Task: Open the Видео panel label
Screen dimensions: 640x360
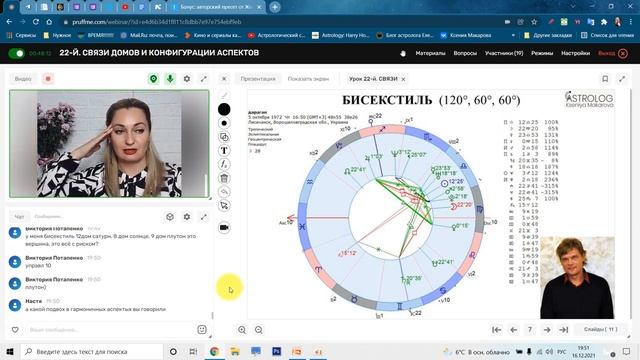Action: pos(23,79)
